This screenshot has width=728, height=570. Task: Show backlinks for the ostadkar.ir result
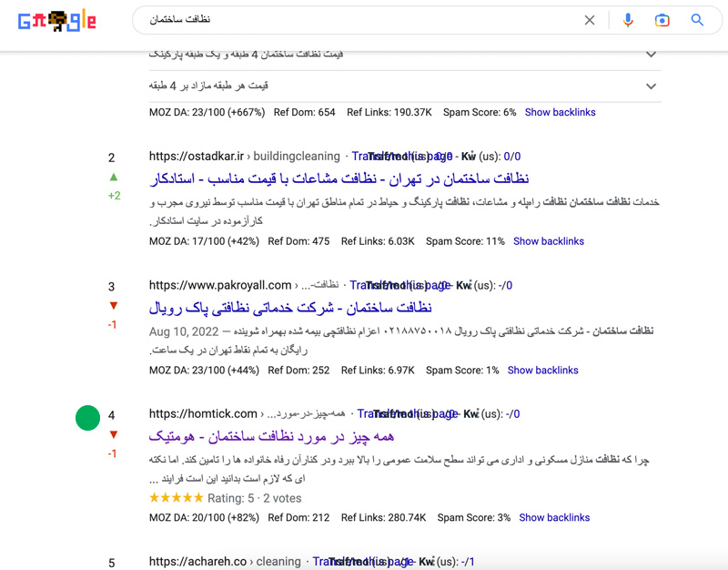(549, 241)
